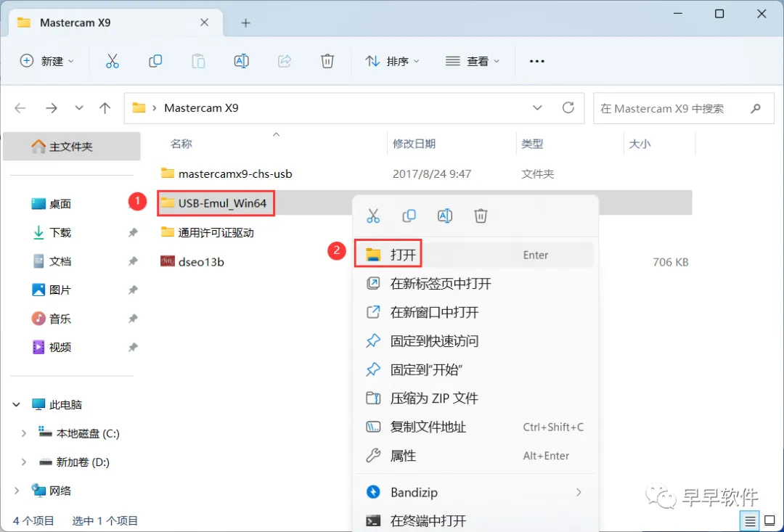Sort by 类型 column header

(532, 144)
